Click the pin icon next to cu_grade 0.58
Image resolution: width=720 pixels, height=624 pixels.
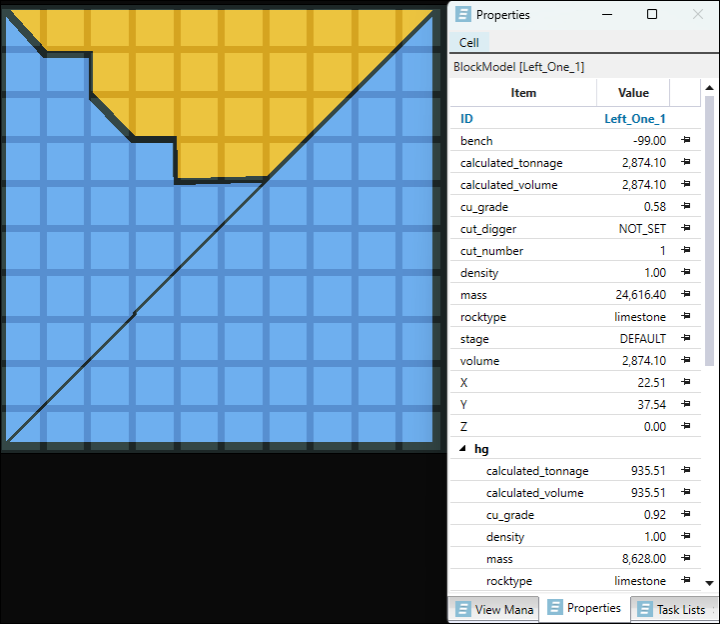tap(686, 206)
